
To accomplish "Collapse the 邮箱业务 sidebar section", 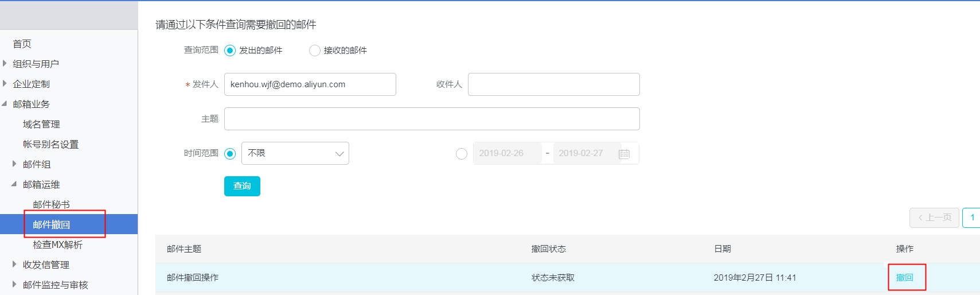I will point(5,104).
